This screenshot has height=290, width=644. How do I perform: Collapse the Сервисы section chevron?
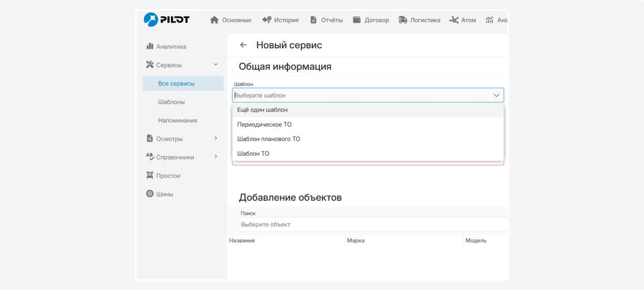point(216,64)
